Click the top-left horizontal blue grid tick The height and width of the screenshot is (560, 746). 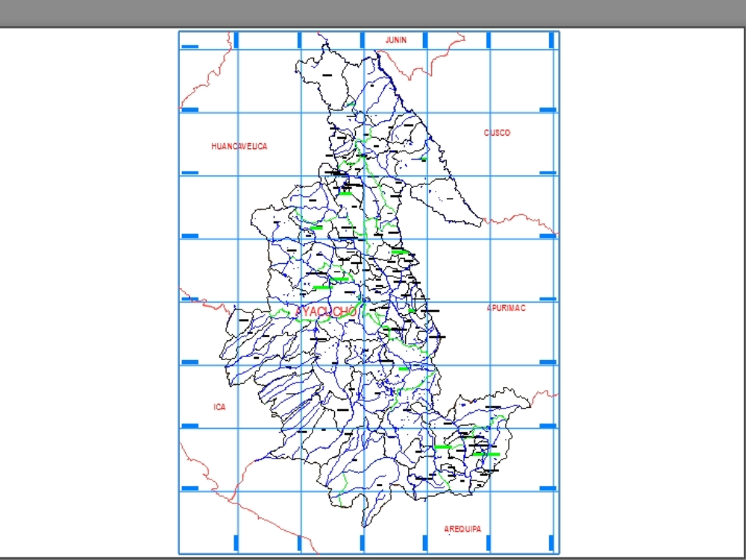point(190,46)
